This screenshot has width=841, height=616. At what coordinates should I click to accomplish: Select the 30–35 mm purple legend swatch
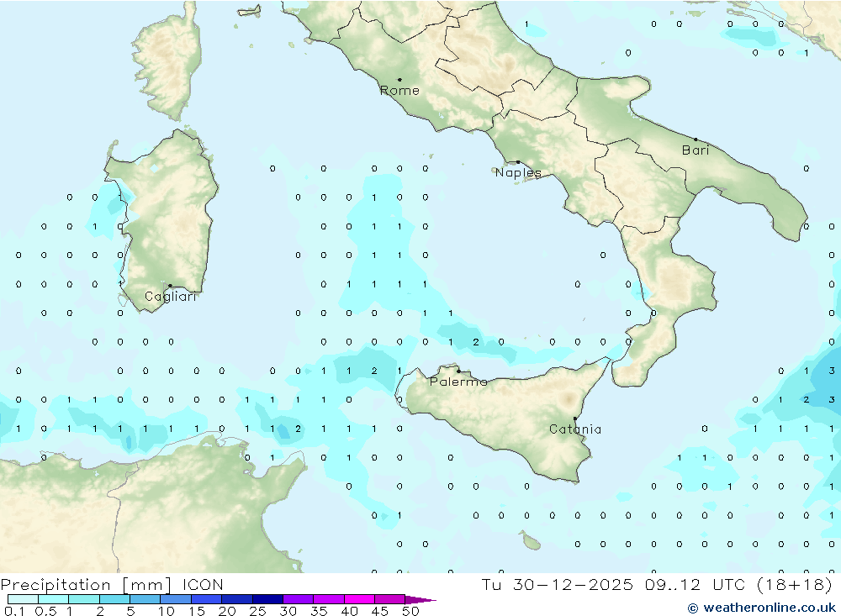(x=299, y=599)
